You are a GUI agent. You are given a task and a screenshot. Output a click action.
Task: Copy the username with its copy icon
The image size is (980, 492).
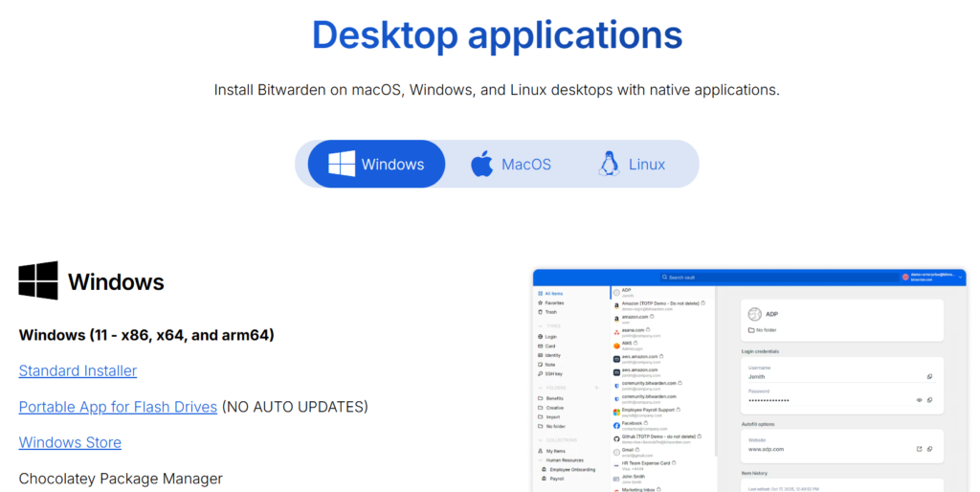click(929, 377)
